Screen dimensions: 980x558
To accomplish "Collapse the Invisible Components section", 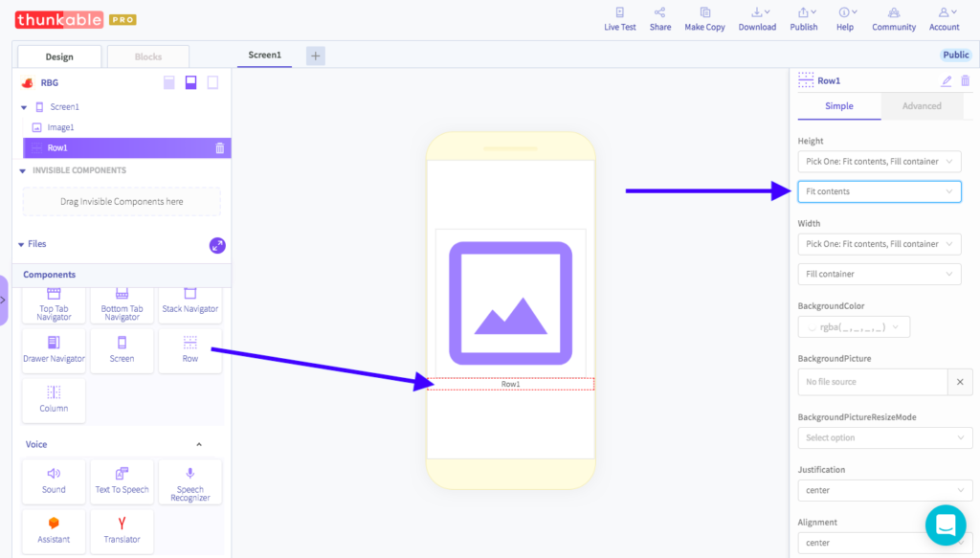I will pyautogui.click(x=23, y=170).
